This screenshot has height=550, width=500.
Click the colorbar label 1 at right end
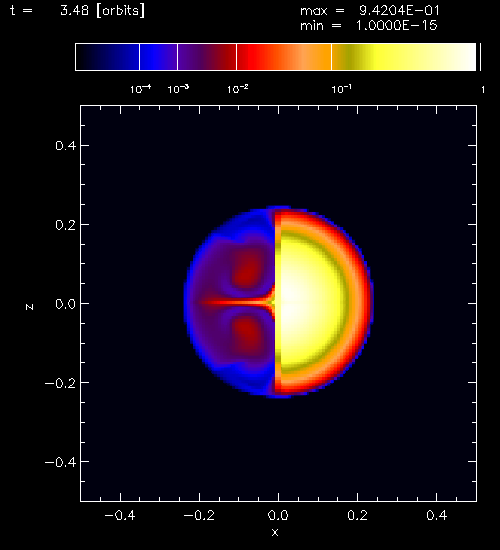point(483,90)
